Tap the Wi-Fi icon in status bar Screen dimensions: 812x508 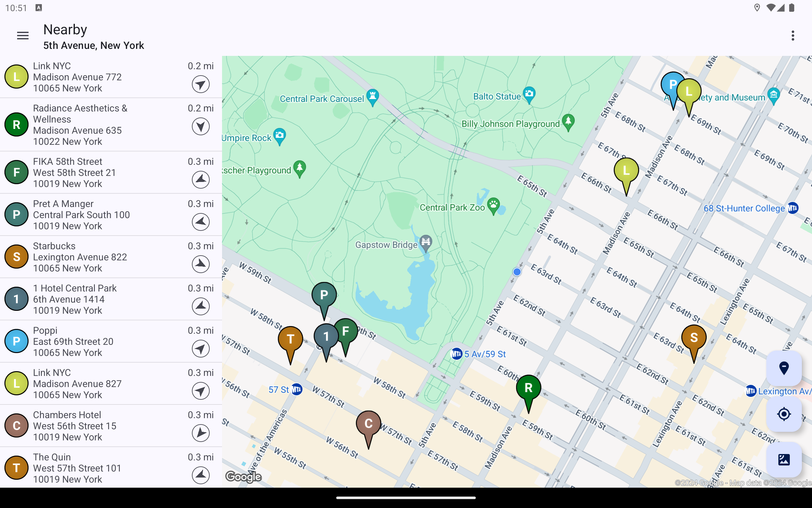[x=771, y=8]
